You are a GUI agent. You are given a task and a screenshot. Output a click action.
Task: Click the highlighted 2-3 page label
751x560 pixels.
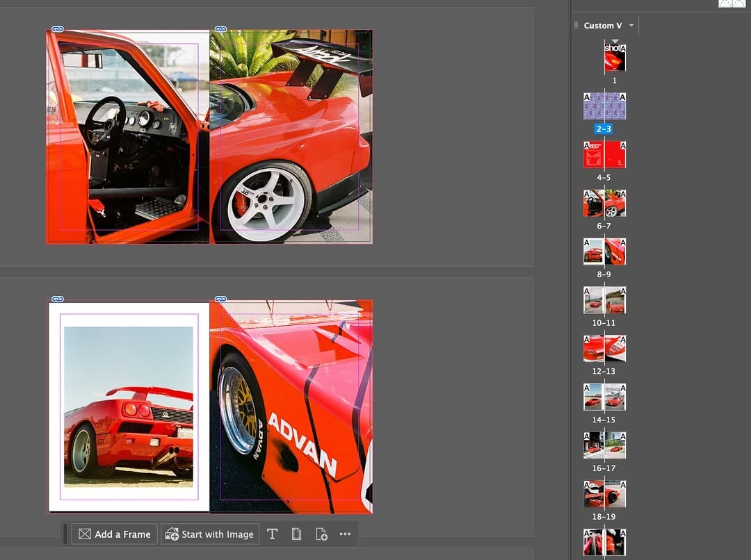(604, 129)
